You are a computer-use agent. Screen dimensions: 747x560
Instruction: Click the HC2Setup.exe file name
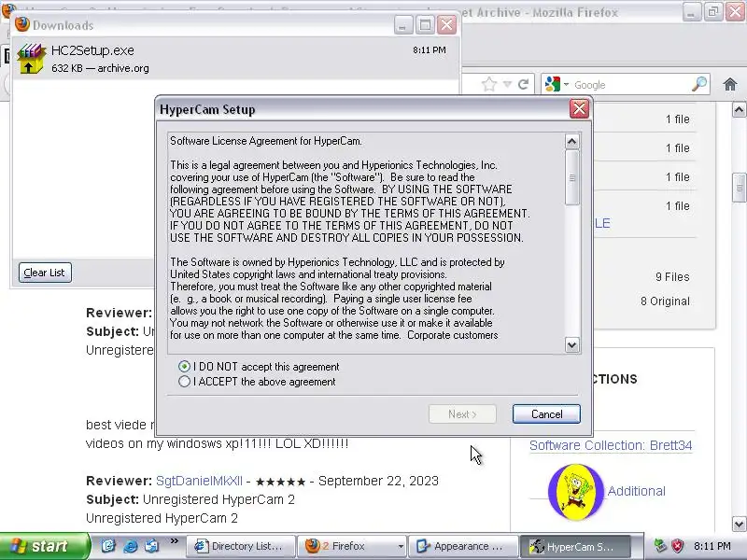pos(92,50)
